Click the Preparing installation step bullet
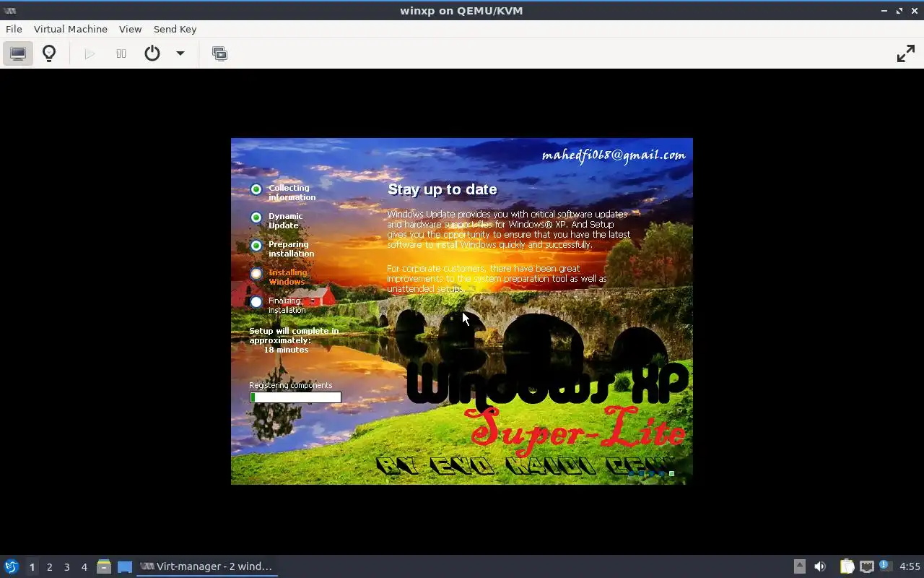 pyautogui.click(x=256, y=246)
